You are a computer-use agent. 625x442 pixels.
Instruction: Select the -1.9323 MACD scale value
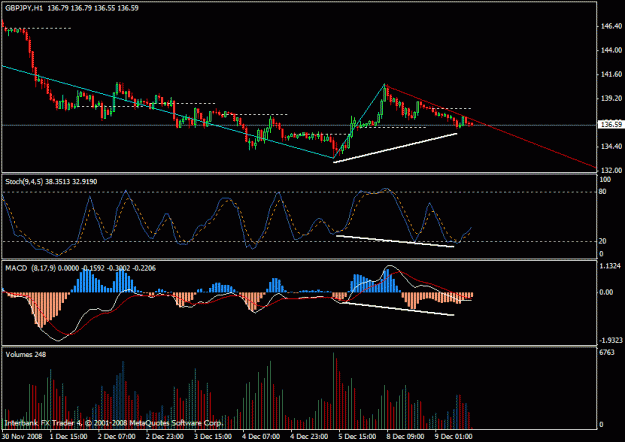(611, 340)
